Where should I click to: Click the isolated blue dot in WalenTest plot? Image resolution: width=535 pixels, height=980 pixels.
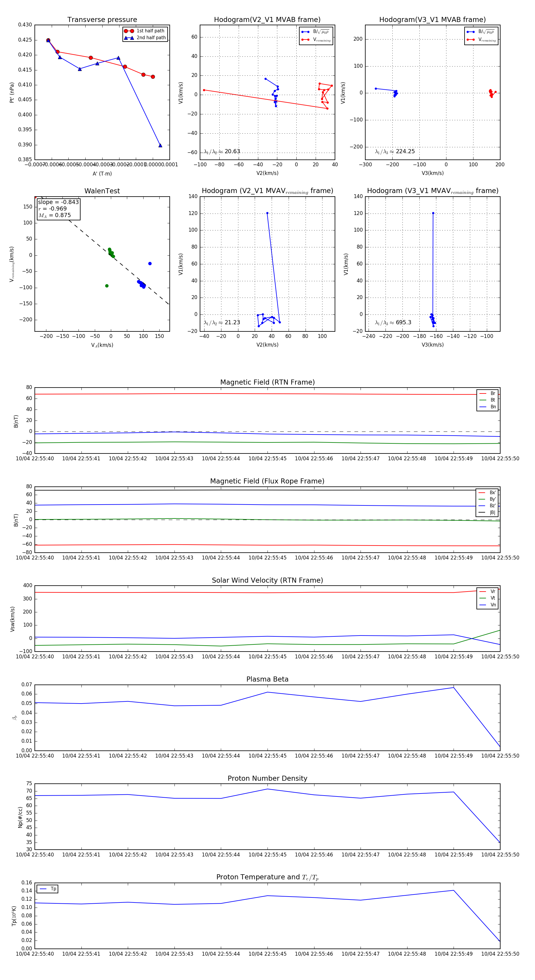150,264
